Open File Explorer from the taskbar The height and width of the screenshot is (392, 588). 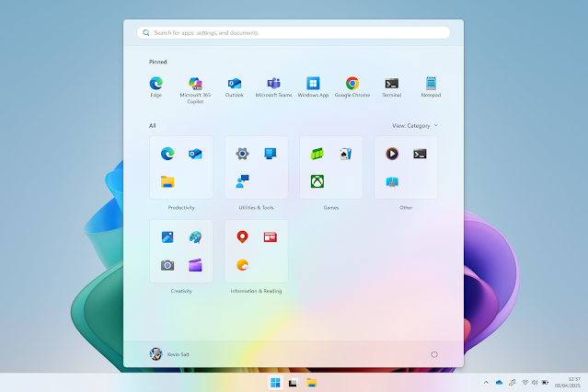coord(312,383)
